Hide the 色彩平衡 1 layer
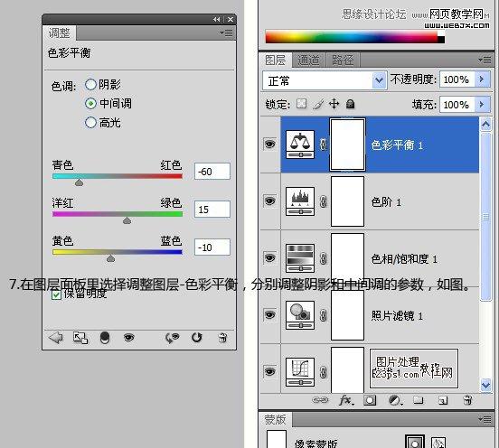Viewport: 499px width, 448px height. 270,144
